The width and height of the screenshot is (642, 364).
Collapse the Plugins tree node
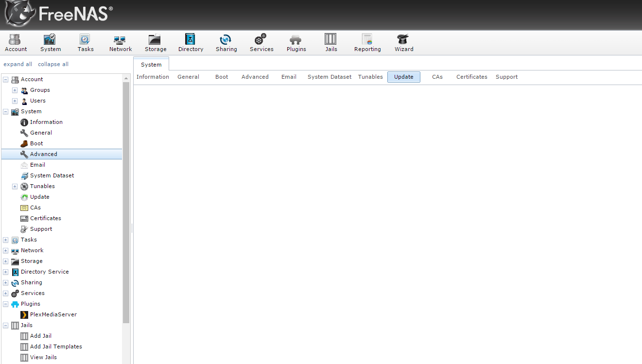6,304
